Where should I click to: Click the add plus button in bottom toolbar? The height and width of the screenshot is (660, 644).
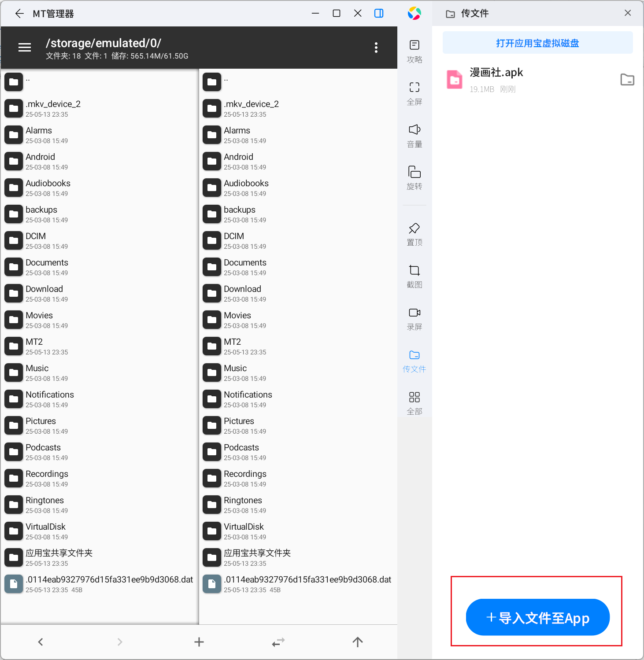click(x=199, y=642)
